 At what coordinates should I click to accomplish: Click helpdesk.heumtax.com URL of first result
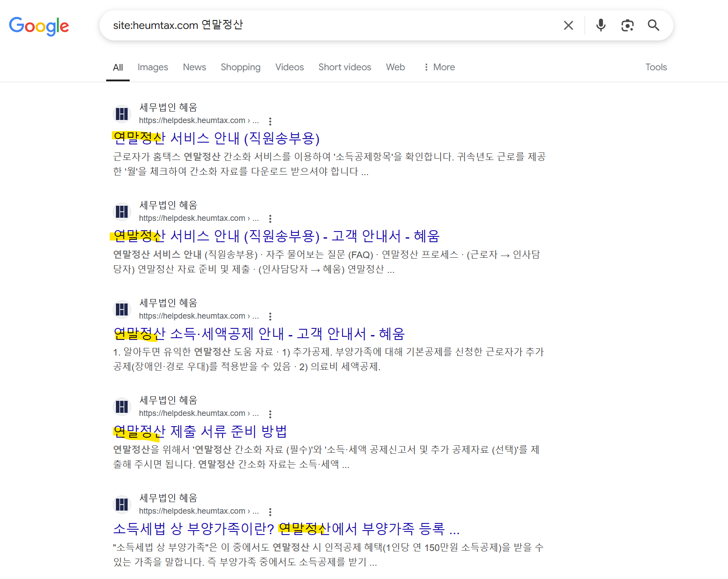click(199, 120)
